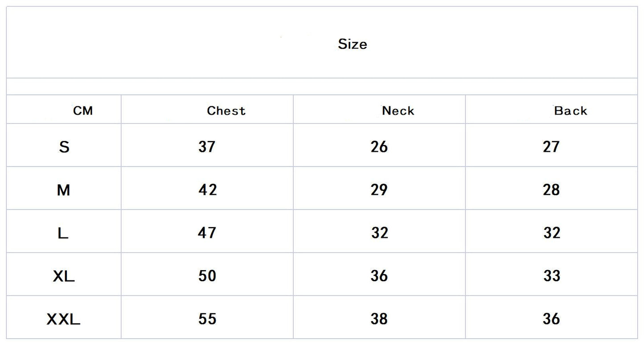Select the M size row label

point(63,190)
